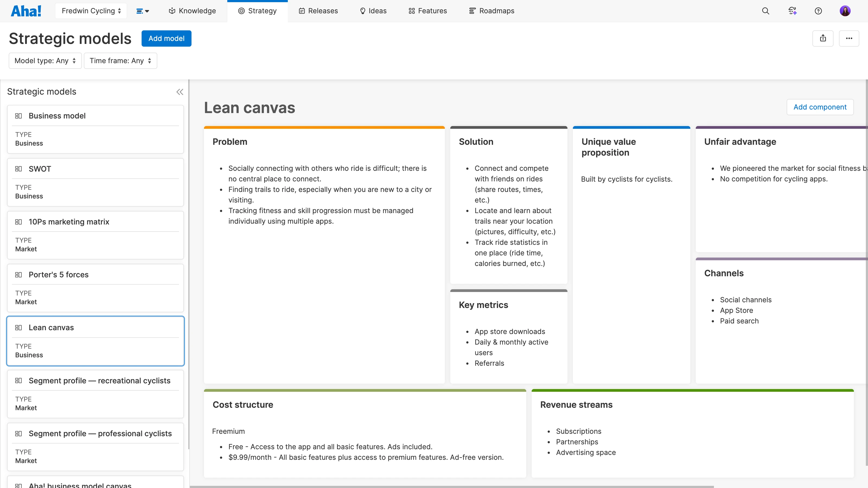Click the orange Problem color bar

point(324,127)
